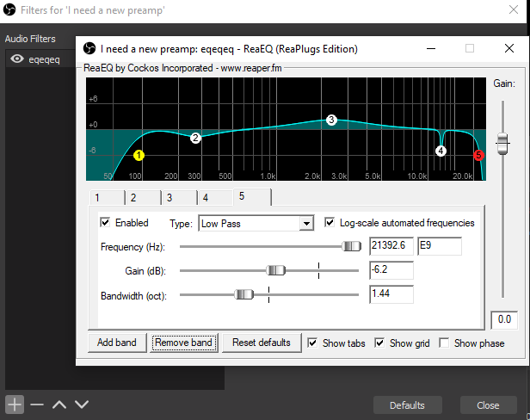Move filter up with up arrow
The image size is (530, 420).
coord(59,405)
